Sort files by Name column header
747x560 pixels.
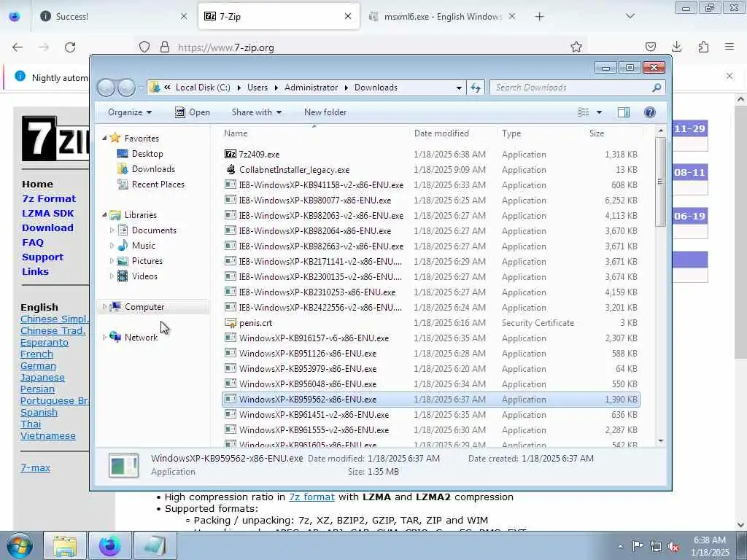coord(314,133)
